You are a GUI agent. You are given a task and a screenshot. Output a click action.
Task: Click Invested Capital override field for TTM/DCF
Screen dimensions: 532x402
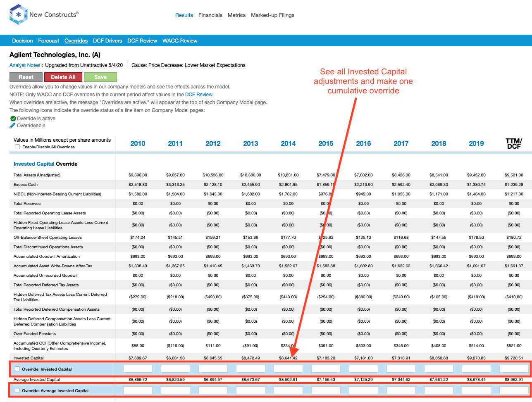click(514, 369)
